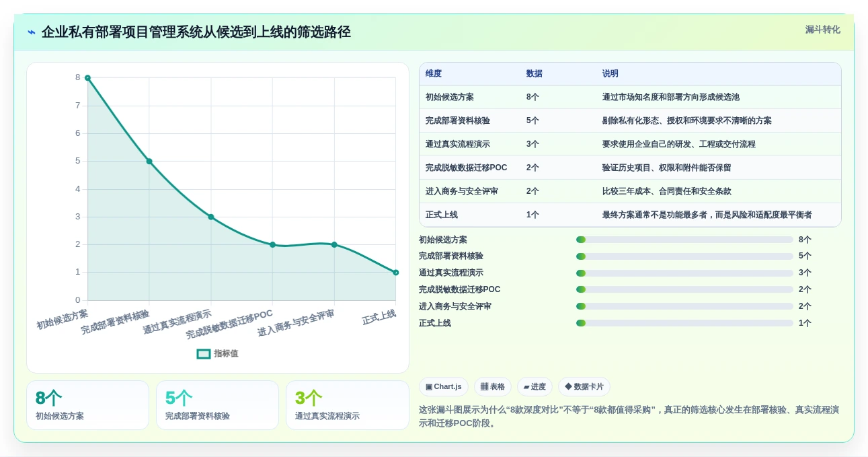This screenshot has height=457, width=868.
Task: Select the 5个 完成部署资料核验 data card
Action: pos(217,405)
